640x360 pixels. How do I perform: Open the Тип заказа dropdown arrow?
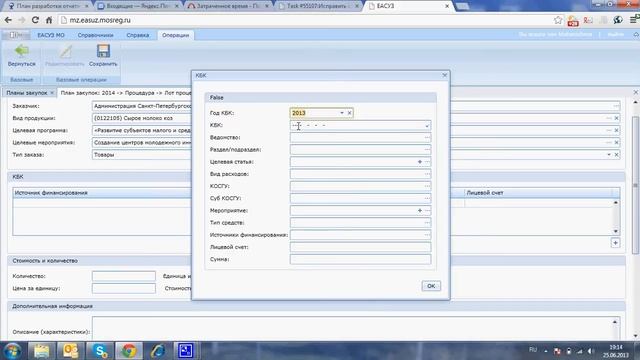(x=609, y=155)
